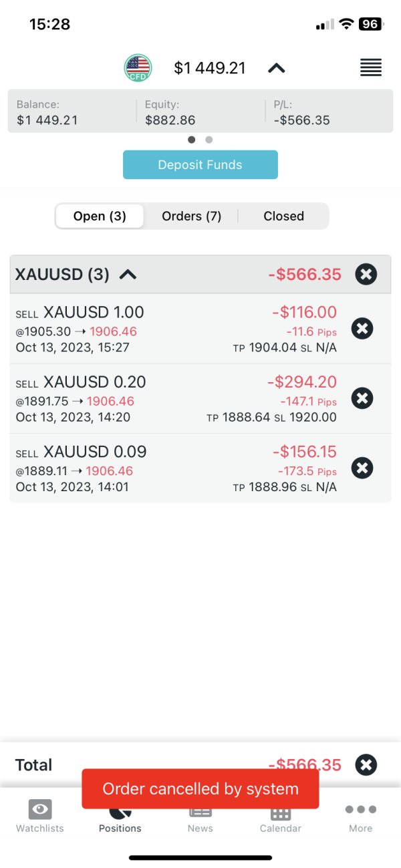The width and height of the screenshot is (401, 868).
Task: Open the hamburger menu icon
Action: pyautogui.click(x=370, y=67)
